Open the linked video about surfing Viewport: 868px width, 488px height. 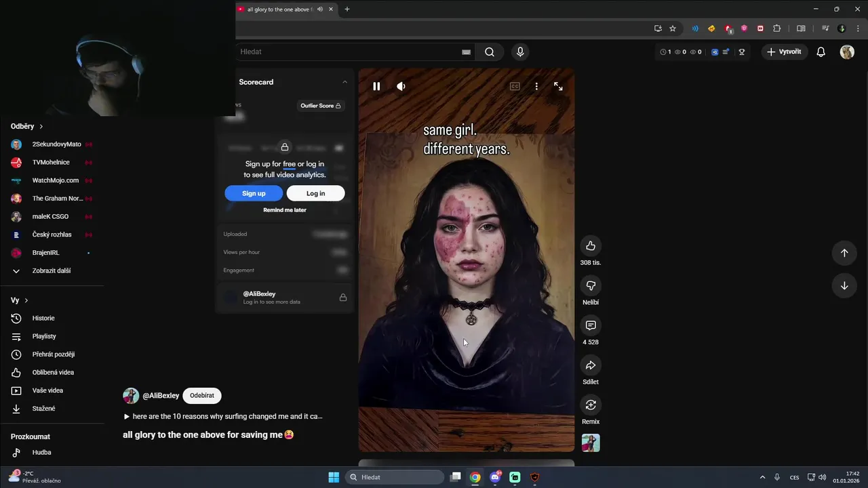(x=223, y=416)
